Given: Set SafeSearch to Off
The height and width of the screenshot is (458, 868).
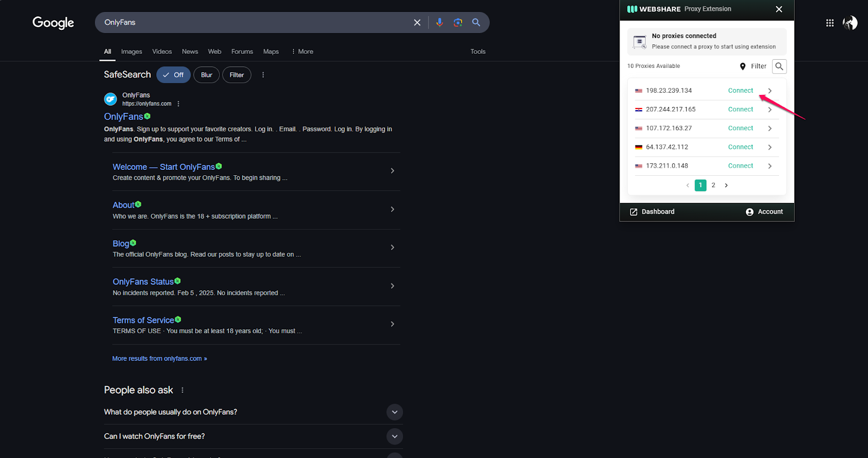Looking at the screenshot, I should tap(174, 75).
